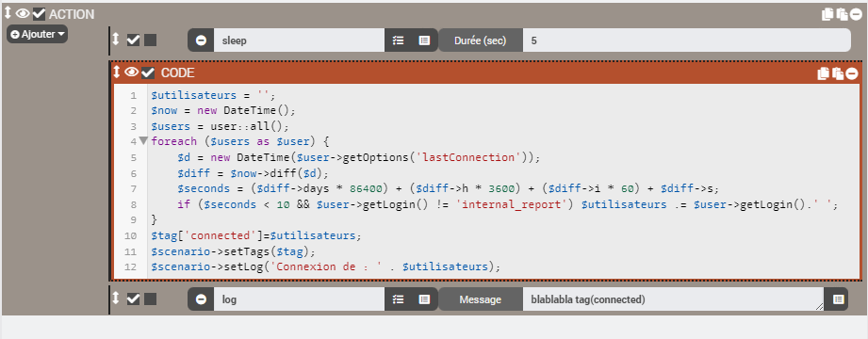Toggle the eye icon on ACTION header
Image resolution: width=868 pixels, height=339 pixels.
point(23,13)
